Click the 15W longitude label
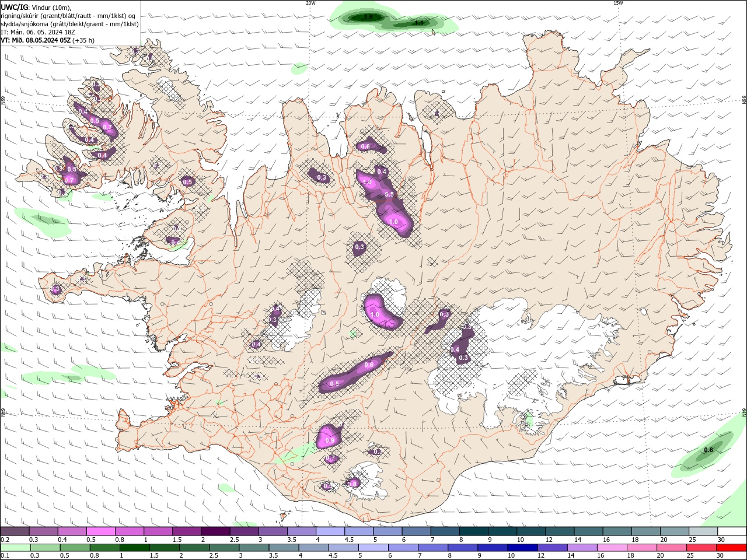The height and width of the screenshot is (560, 747). [618, 3]
